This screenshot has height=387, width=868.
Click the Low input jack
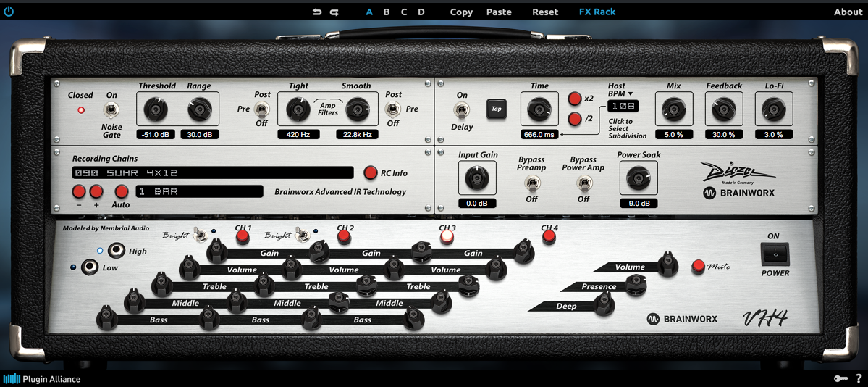pos(90,268)
